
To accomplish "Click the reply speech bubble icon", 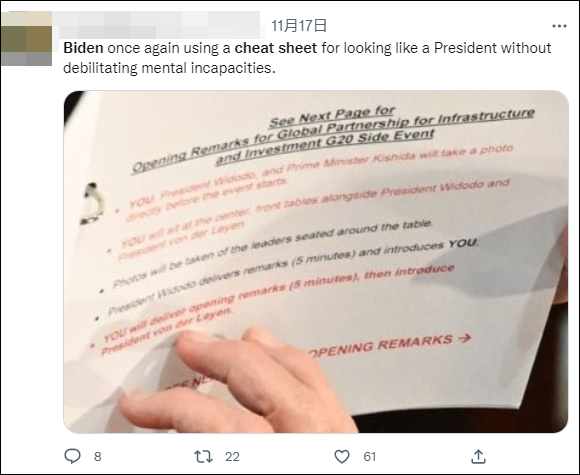I will (x=72, y=456).
